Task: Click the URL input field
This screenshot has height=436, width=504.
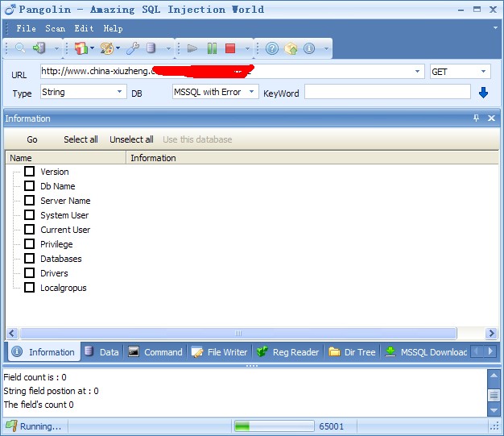Action: tap(231, 71)
